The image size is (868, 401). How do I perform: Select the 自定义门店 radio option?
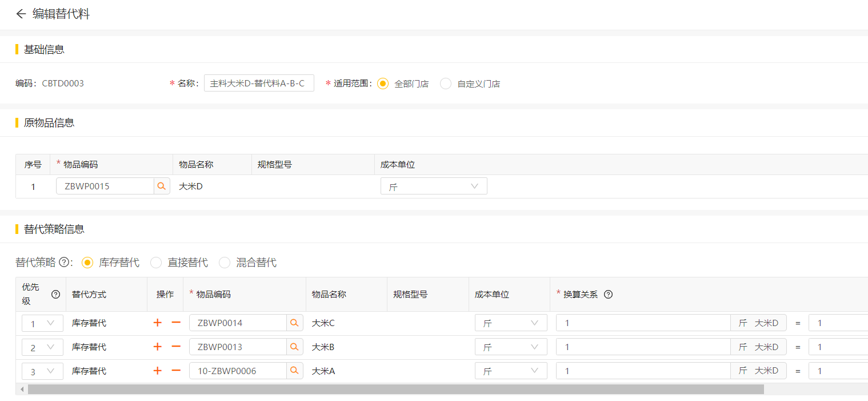tap(446, 84)
